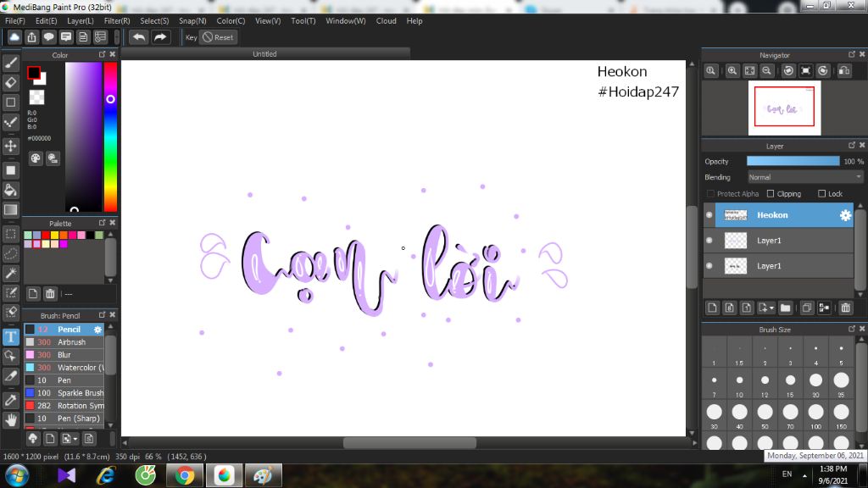Switch to the Untitled canvas tab
Screen dimensions: 868x488
point(264,53)
